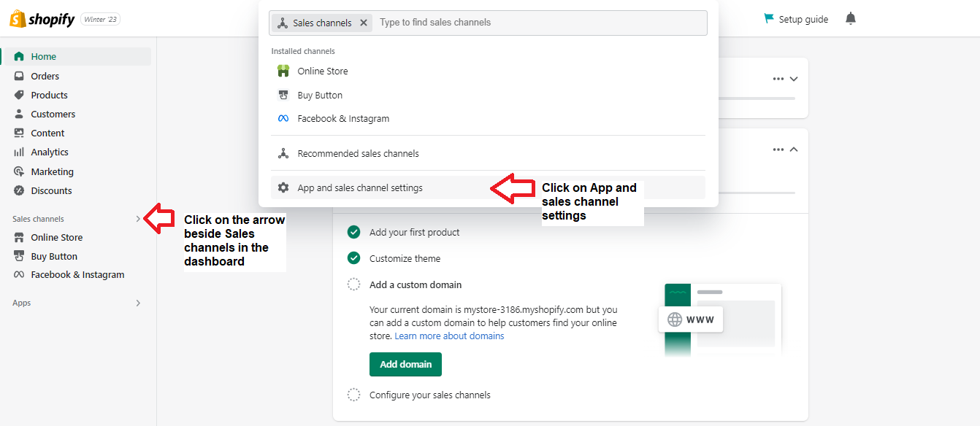Click the Winter '23 badge
The width and height of the screenshot is (980, 426).
[100, 19]
